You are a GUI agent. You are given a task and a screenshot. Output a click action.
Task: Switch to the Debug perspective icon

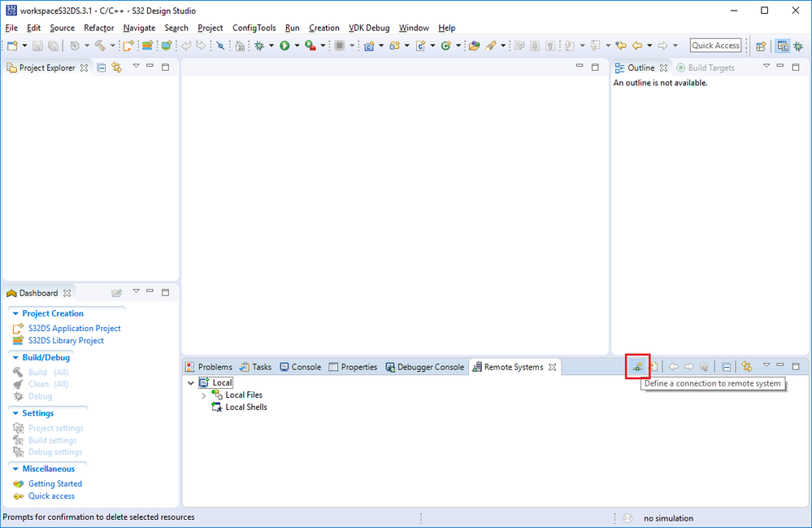[798, 46]
